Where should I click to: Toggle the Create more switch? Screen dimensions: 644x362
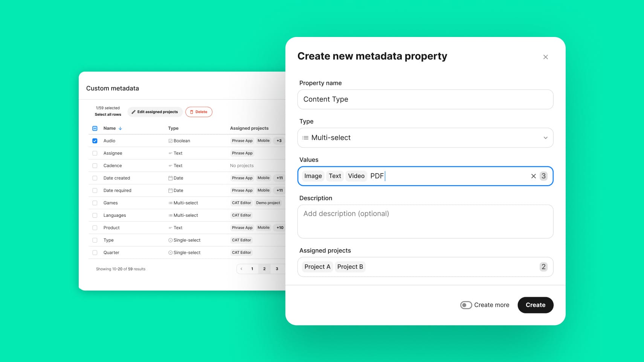coord(466,305)
